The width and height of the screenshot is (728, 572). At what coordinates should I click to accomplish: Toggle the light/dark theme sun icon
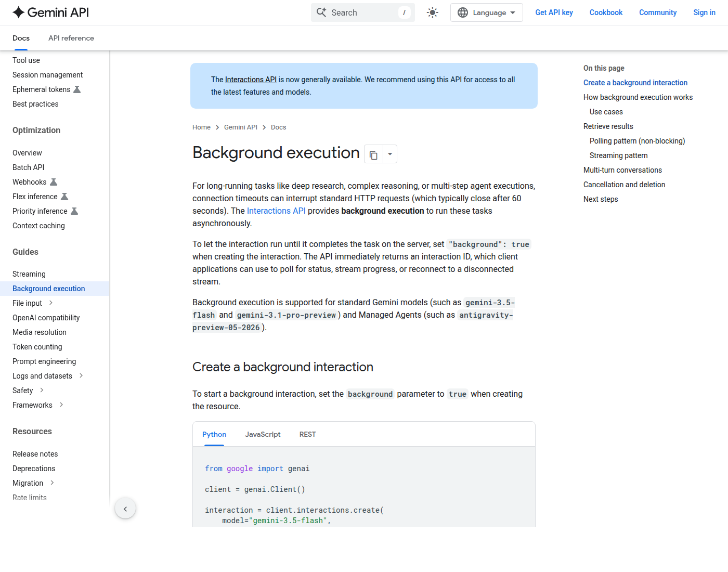433,12
